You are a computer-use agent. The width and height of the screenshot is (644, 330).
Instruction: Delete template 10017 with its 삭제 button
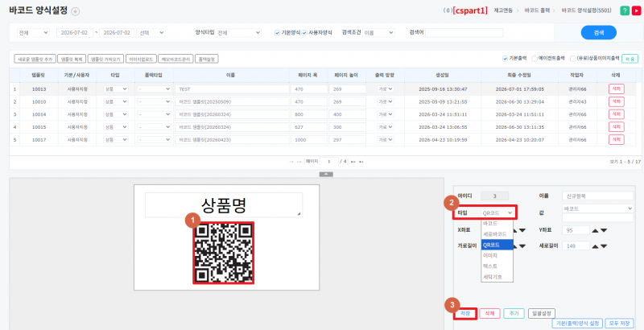coord(616,140)
